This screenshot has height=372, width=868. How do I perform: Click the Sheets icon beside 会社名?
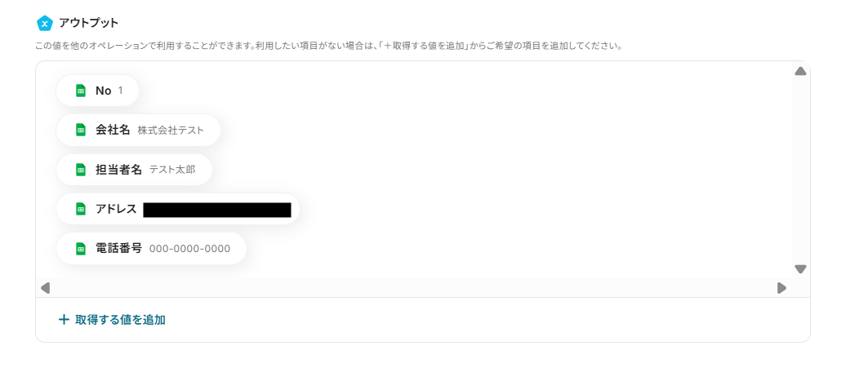click(x=81, y=131)
